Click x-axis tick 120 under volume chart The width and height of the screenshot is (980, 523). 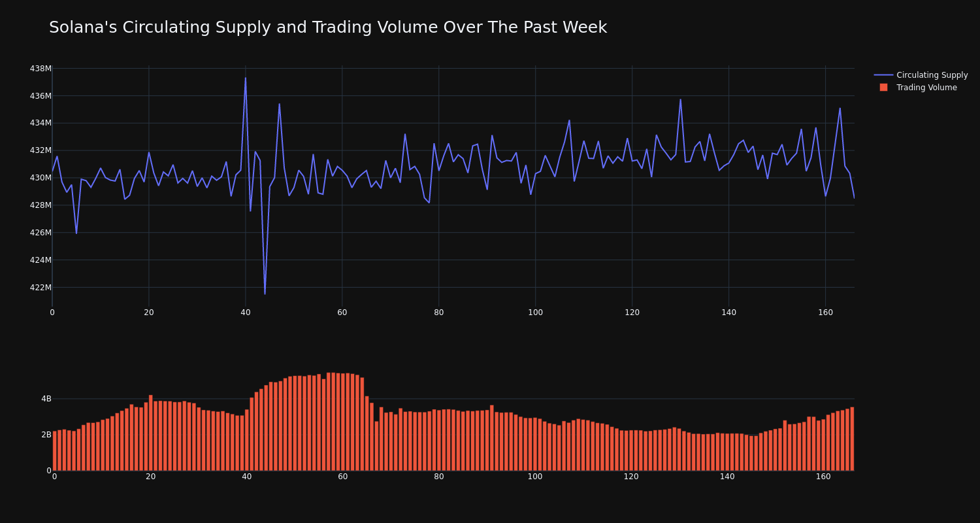click(x=631, y=477)
